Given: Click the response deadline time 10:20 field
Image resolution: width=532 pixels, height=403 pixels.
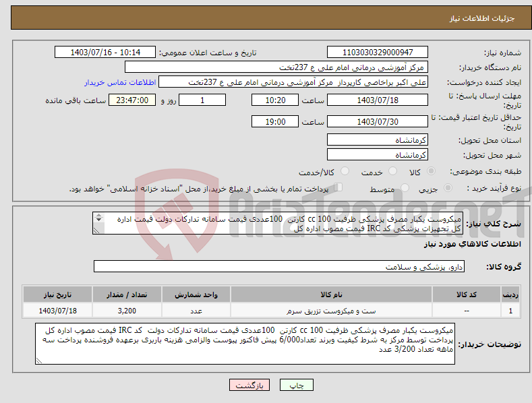Looking at the screenshot, I should (x=275, y=100).
